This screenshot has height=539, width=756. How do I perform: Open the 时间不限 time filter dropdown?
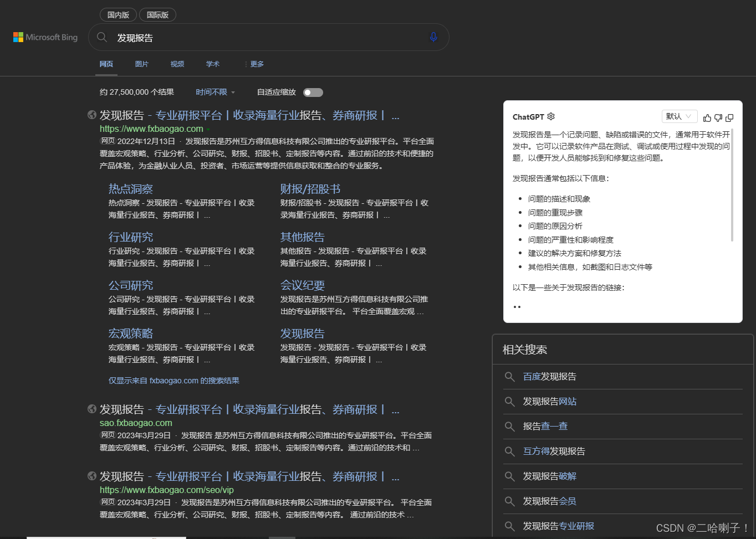pyautogui.click(x=215, y=92)
